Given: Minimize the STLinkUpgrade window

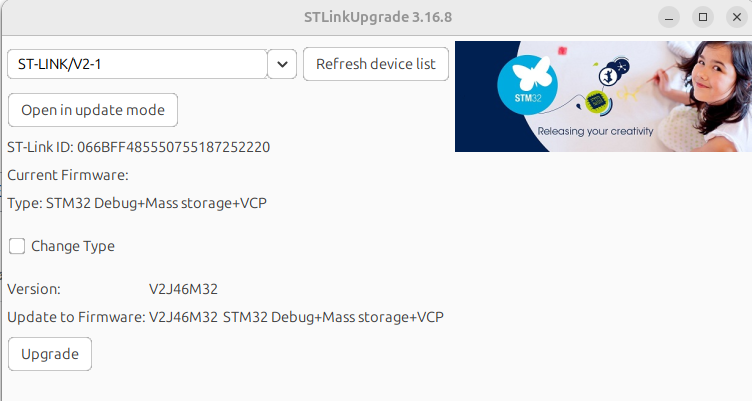Looking at the screenshot, I should pyautogui.click(x=670, y=17).
